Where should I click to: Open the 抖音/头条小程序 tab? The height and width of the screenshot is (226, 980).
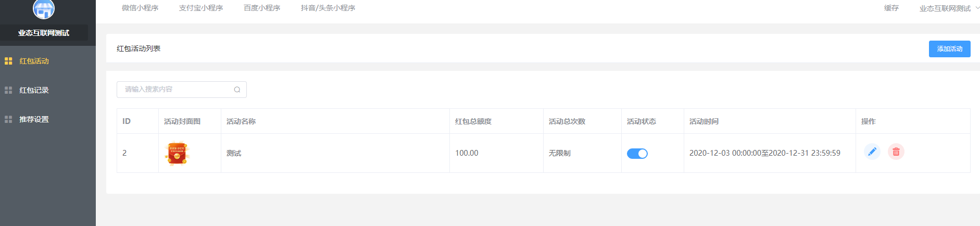(328, 8)
